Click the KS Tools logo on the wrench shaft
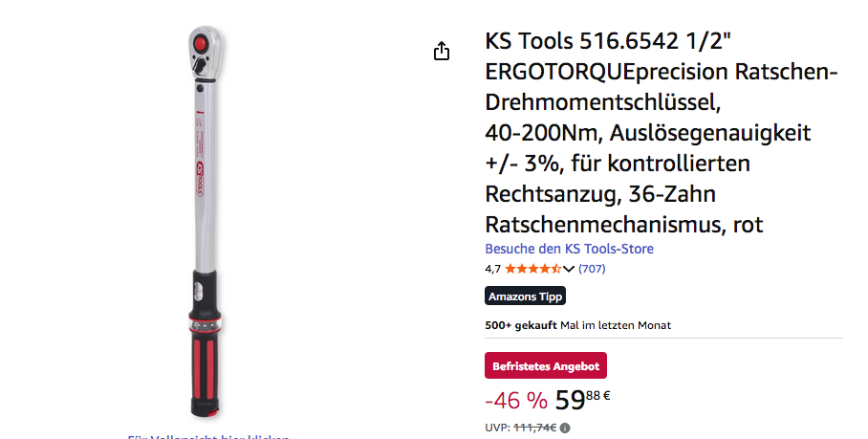 [200, 180]
